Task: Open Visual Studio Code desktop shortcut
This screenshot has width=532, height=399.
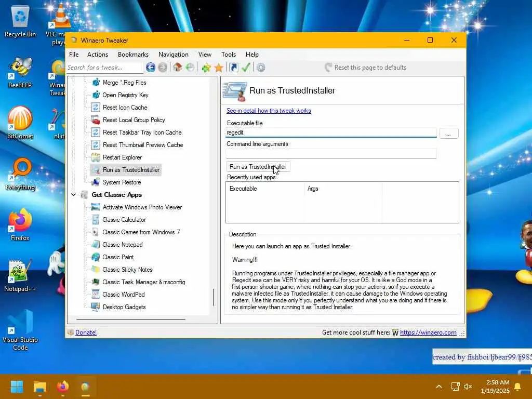Action: coord(20,330)
